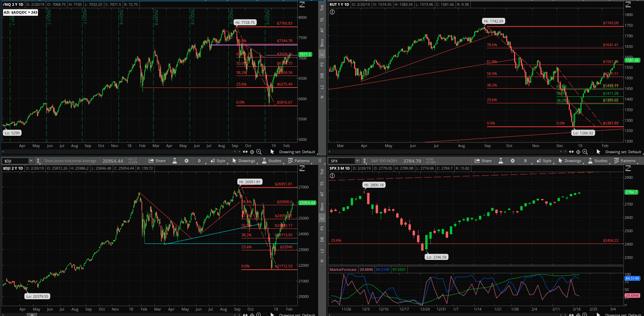644x316 pixels.
Task: Open Drawing set: Default menu on /NQ chart
Action: [x=297, y=152]
